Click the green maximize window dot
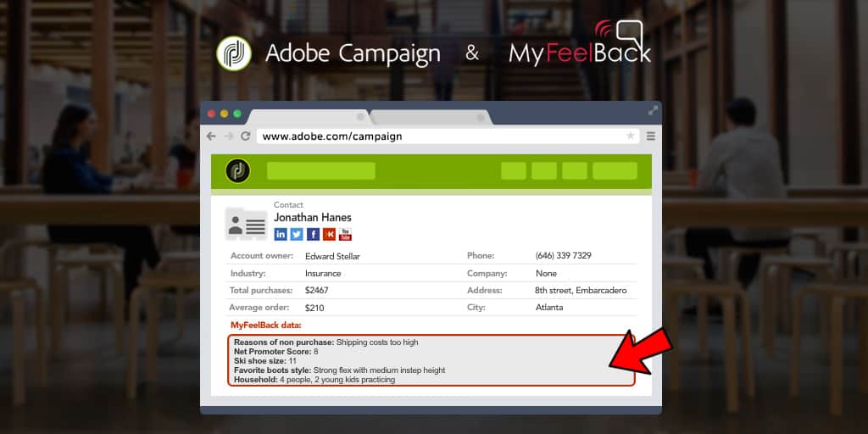 coord(237,114)
